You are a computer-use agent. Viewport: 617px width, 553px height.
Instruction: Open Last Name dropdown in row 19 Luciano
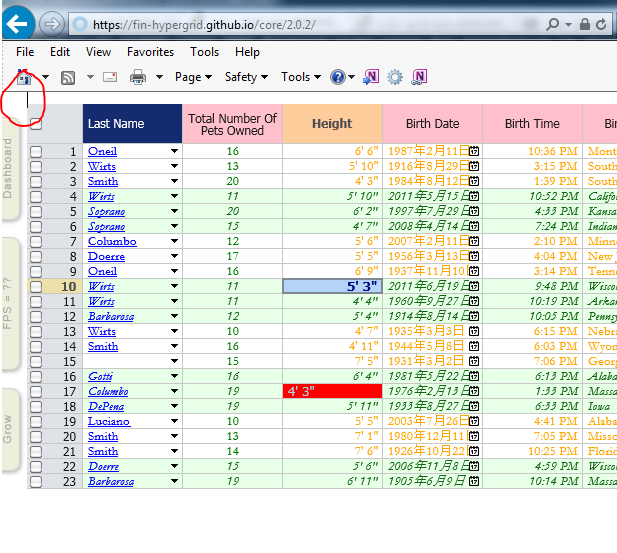pos(174,421)
